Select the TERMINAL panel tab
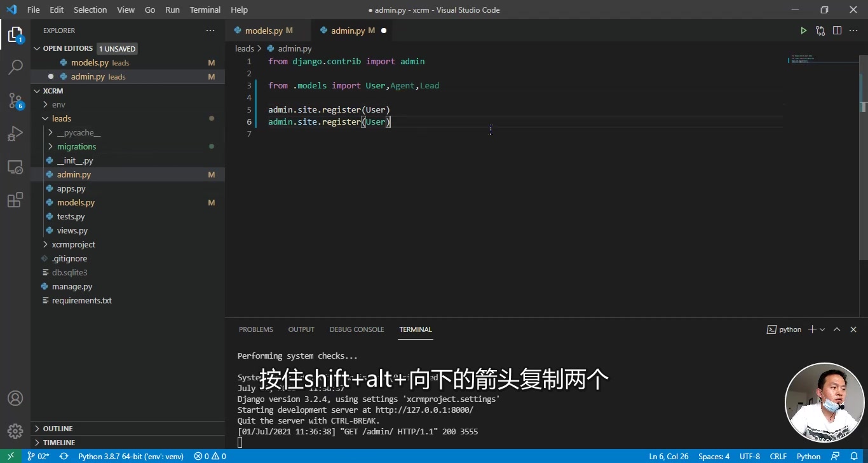This screenshot has width=868, height=463. (416, 329)
